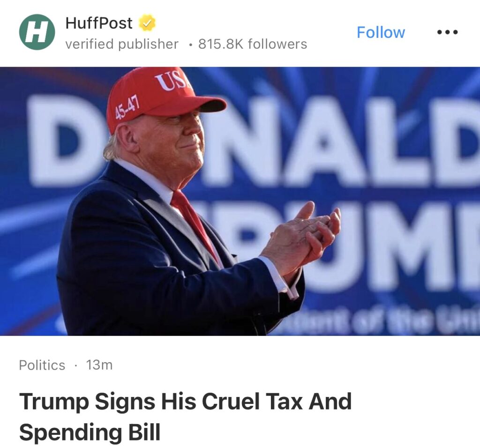Select the Politics category label

point(42,365)
